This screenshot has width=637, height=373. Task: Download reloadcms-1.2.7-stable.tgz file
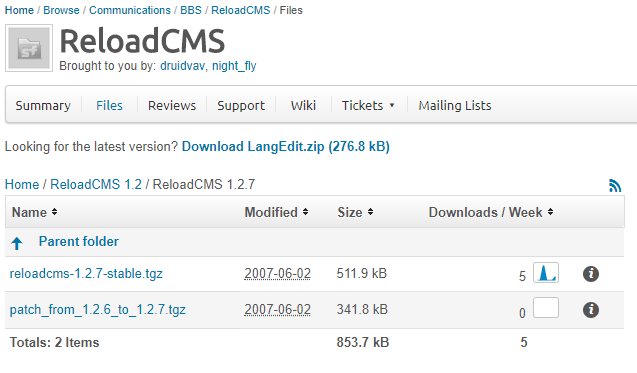point(86,273)
